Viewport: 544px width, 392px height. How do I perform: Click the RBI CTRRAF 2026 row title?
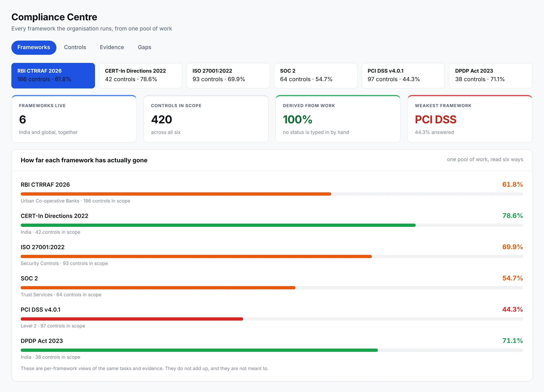tap(45, 185)
